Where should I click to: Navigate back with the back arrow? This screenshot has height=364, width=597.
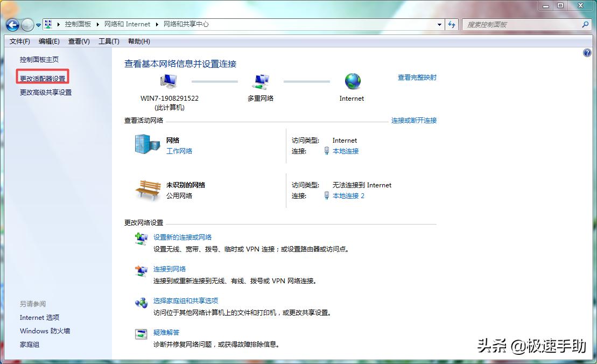click(11, 25)
